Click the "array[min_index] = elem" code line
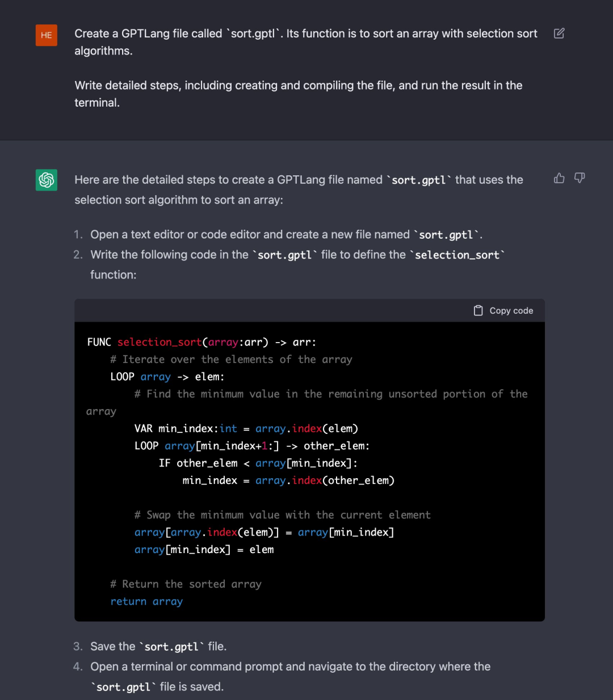Viewport: 613px width, 700px height. point(204,550)
